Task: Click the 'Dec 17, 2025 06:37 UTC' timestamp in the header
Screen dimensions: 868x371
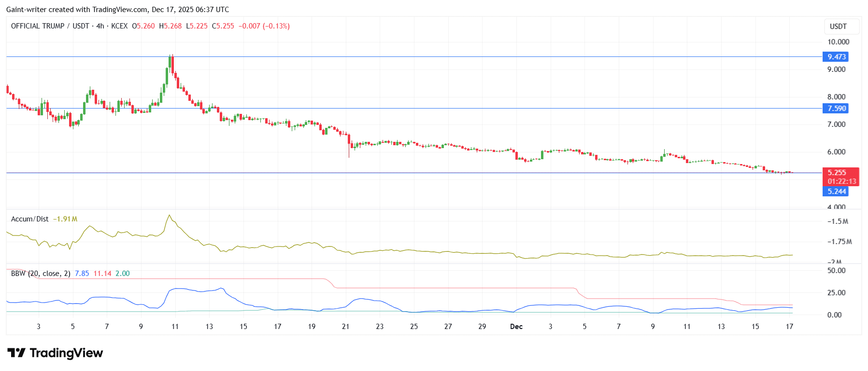Action: click(190, 10)
